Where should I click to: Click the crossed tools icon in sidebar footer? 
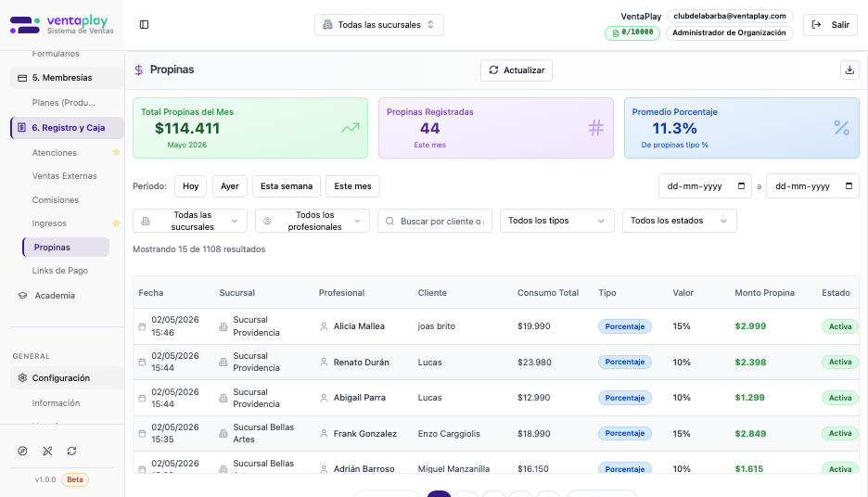pyautogui.click(x=47, y=451)
